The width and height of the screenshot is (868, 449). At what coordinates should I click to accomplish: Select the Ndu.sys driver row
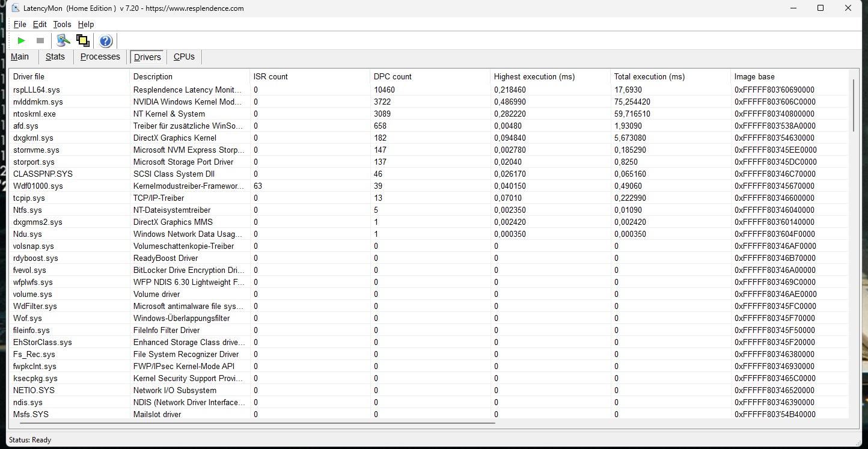(429, 234)
